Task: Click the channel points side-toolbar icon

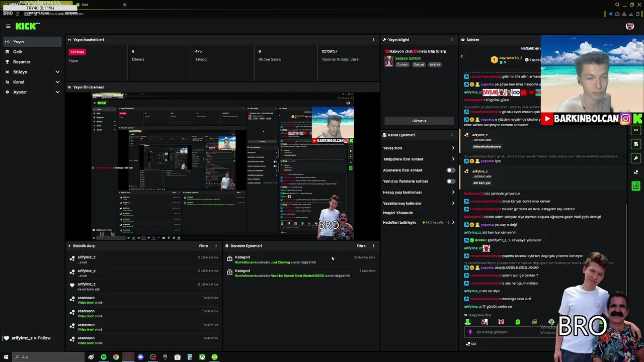Action: coord(636,172)
